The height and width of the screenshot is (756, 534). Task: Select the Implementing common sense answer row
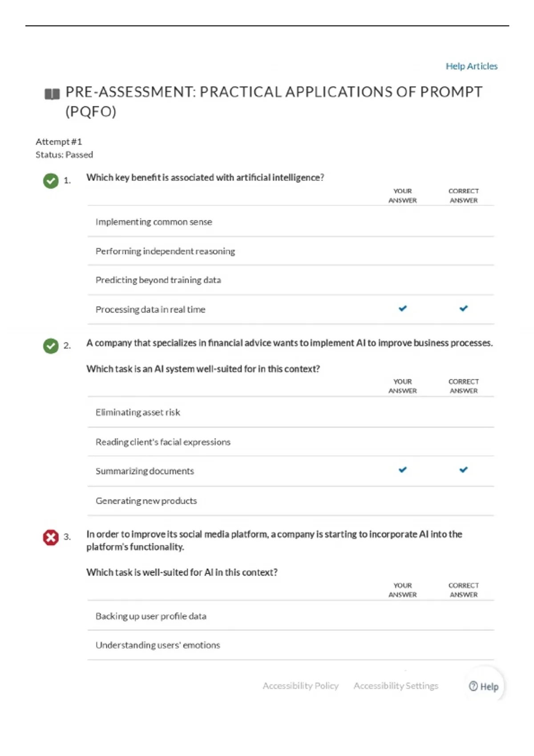tap(291, 221)
